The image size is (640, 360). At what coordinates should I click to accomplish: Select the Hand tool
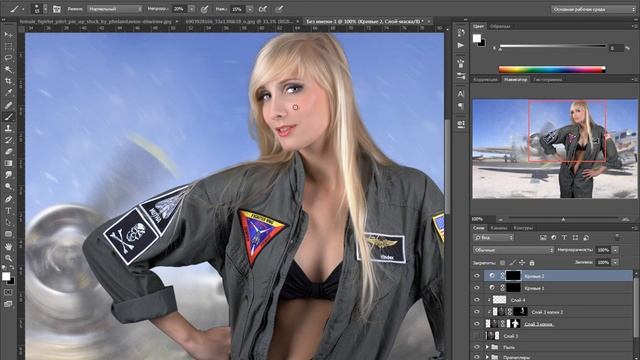pyautogui.click(x=8, y=247)
